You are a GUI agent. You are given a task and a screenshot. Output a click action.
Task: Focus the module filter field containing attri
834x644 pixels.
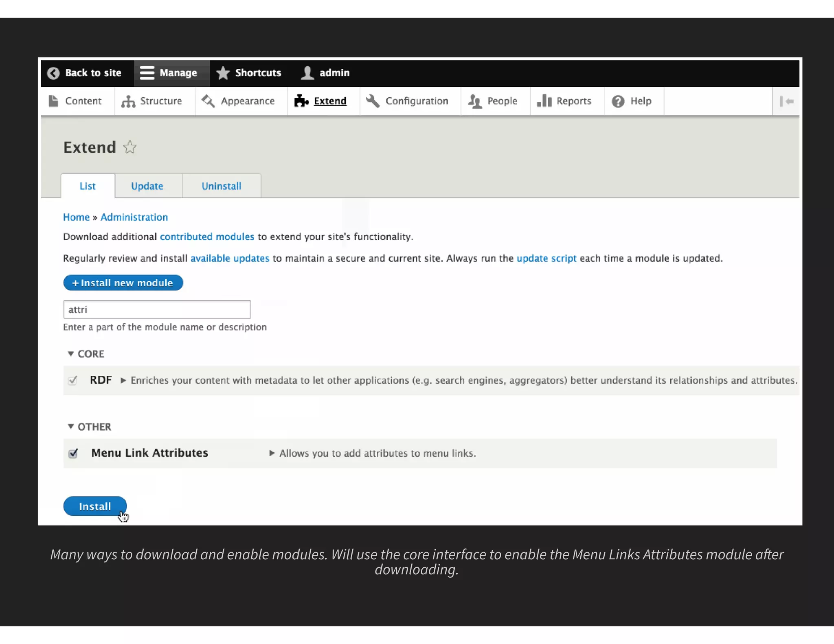click(157, 309)
